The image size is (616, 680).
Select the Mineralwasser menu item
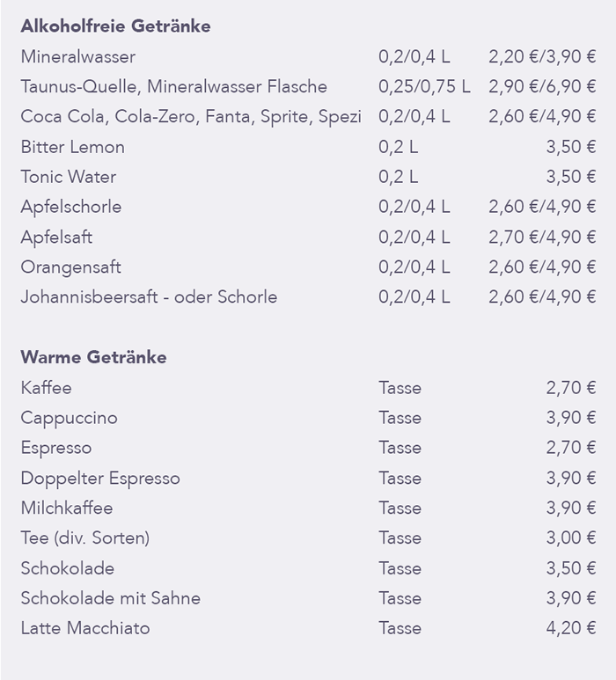click(x=78, y=57)
